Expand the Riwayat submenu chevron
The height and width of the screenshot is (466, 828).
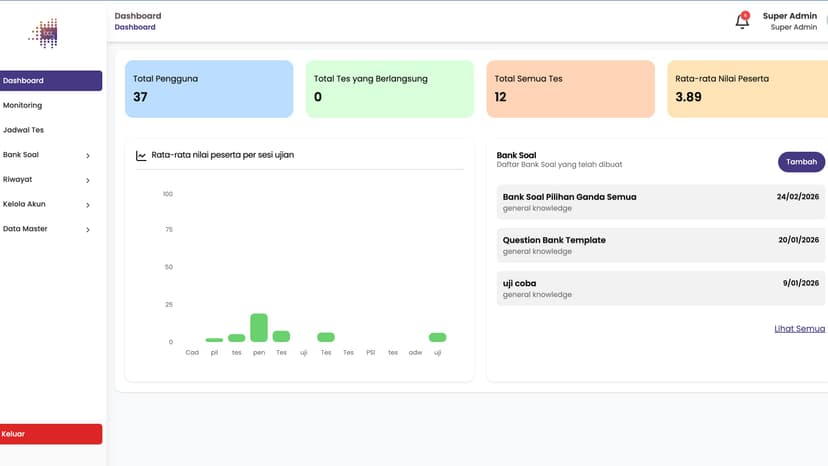[x=88, y=180]
